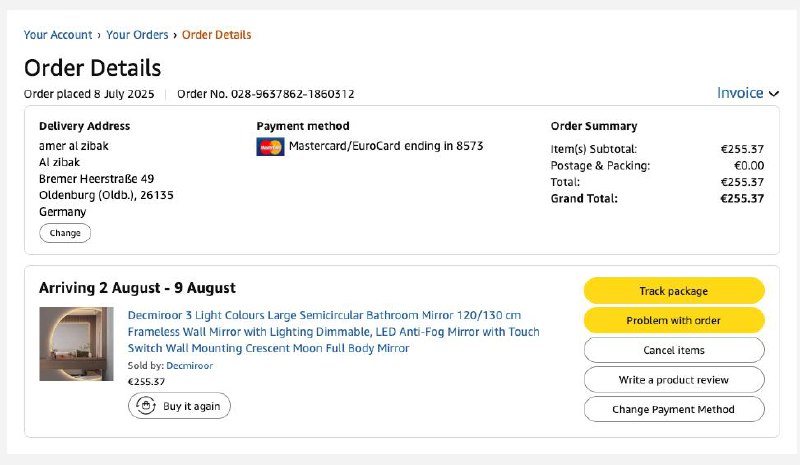Open the bathroom mirror product thumbnail
The height and width of the screenshot is (465, 800).
[x=76, y=343]
